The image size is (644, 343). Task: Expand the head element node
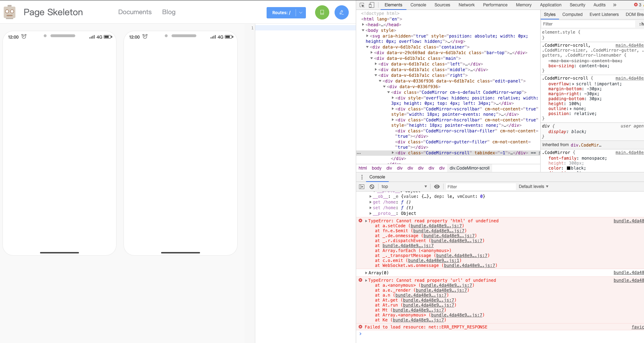(363, 25)
